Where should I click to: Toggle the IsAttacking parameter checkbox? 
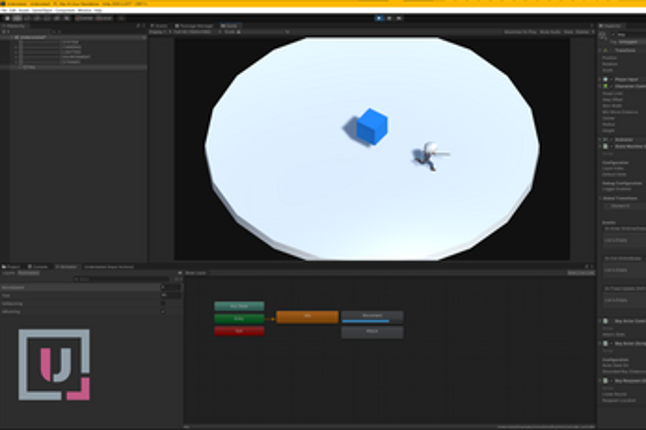(163, 304)
